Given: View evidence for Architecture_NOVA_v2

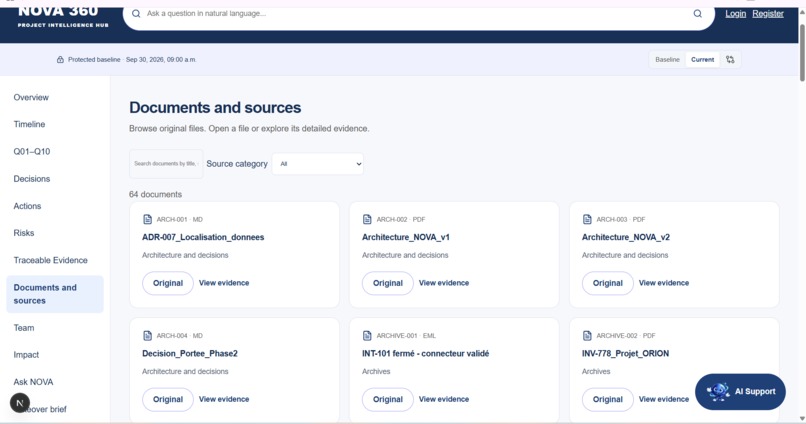Looking at the screenshot, I should 664,283.
